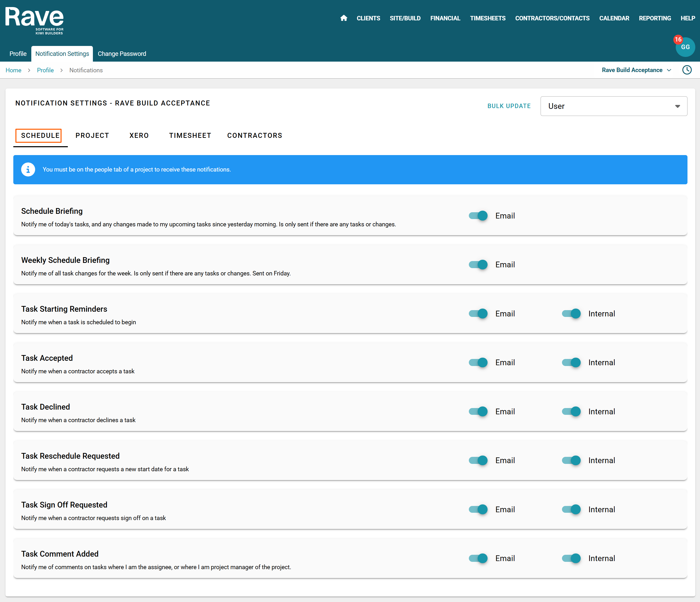
Task: Toggle Task Accepted internal notification
Action: pos(571,362)
